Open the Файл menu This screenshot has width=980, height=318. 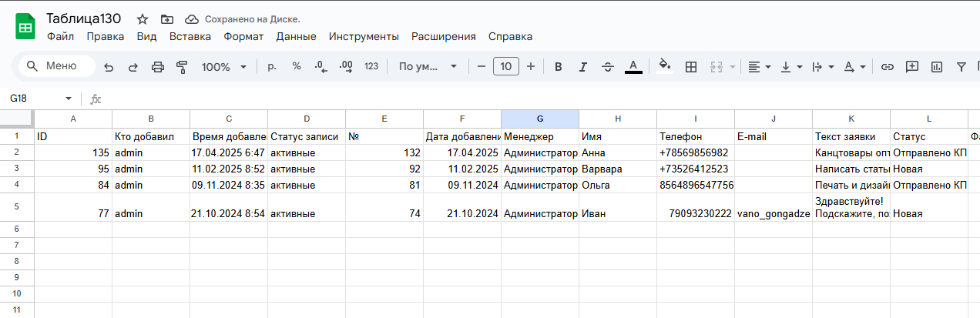pos(60,36)
